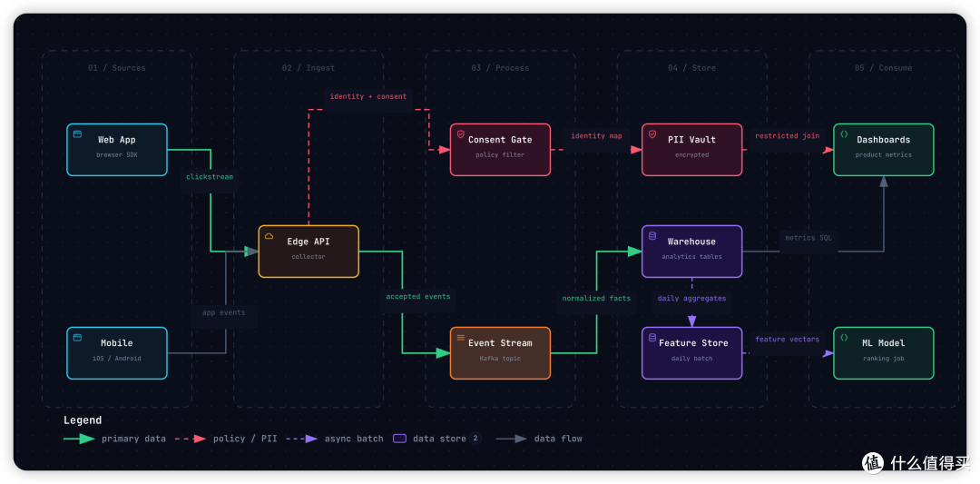This screenshot has height=484, width=980.
Task: Click the 'product metrics' subtitle text
Action: tap(883, 155)
